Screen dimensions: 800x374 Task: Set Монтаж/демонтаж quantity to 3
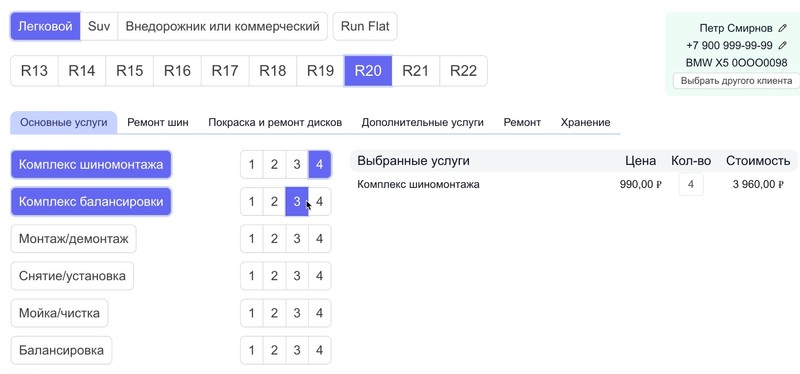(x=297, y=239)
